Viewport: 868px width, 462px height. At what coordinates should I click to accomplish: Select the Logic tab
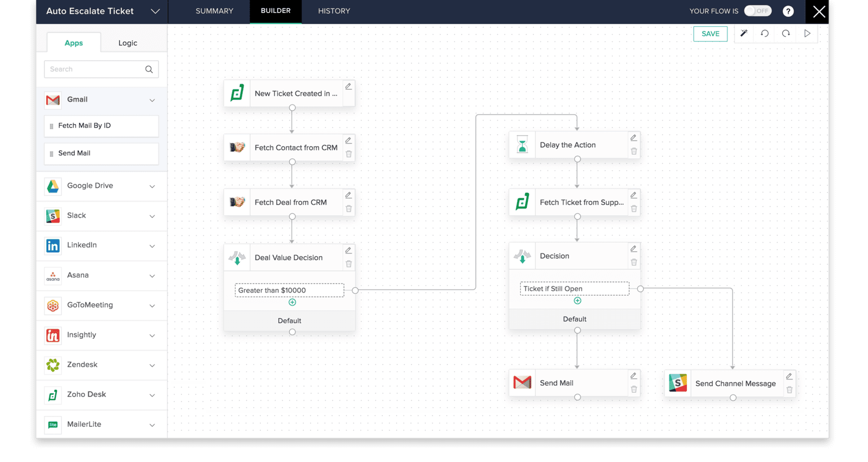coord(128,43)
